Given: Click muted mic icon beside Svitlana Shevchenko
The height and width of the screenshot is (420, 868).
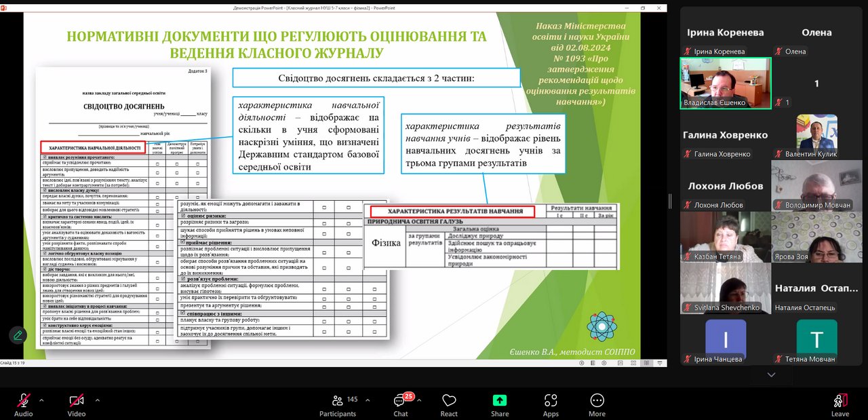Looking at the screenshot, I should (687, 307).
